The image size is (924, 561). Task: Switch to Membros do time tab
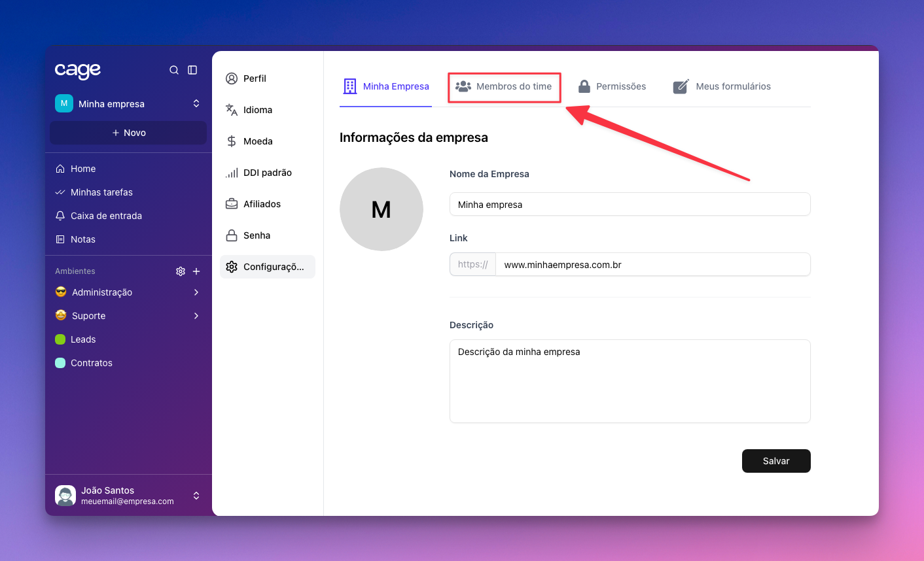504,87
